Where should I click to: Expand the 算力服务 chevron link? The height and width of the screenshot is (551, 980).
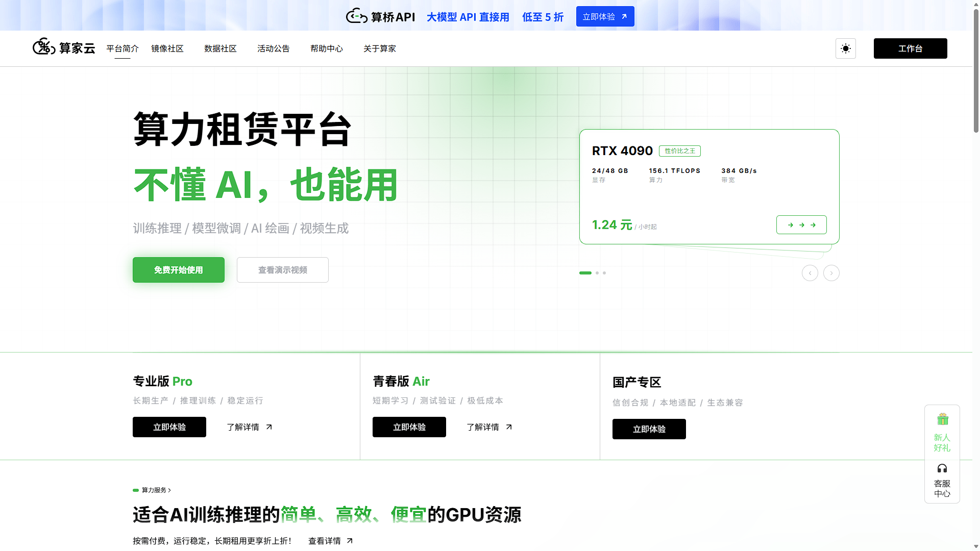click(x=156, y=490)
